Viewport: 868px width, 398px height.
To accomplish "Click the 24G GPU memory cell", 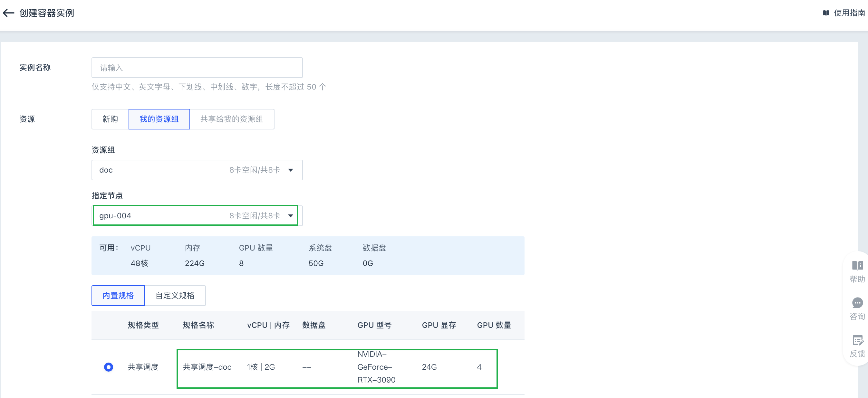I will point(429,367).
